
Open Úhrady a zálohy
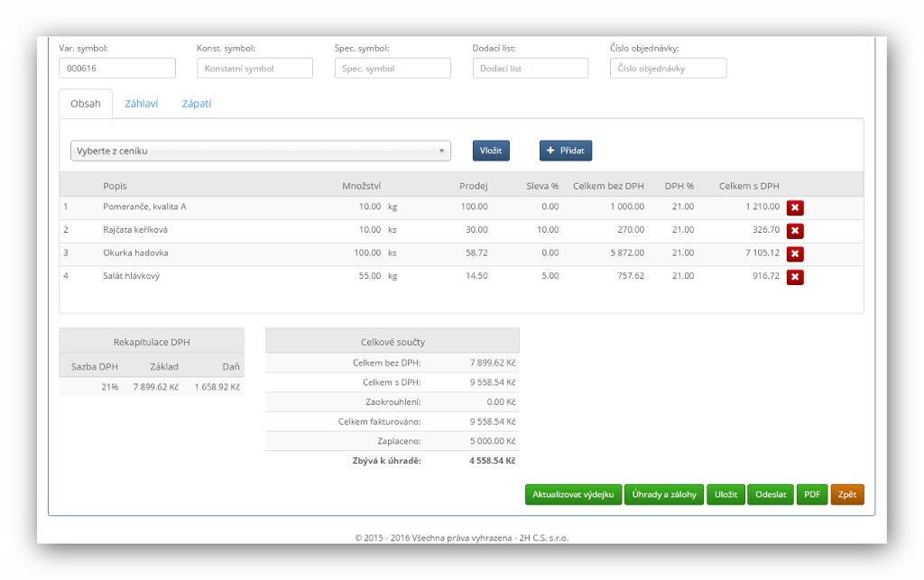[664, 494]
